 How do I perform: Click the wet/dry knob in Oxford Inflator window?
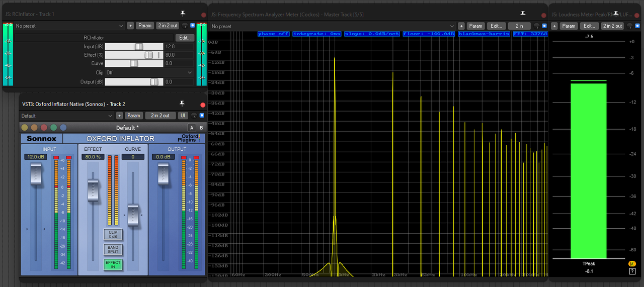[x=194, y=116]
